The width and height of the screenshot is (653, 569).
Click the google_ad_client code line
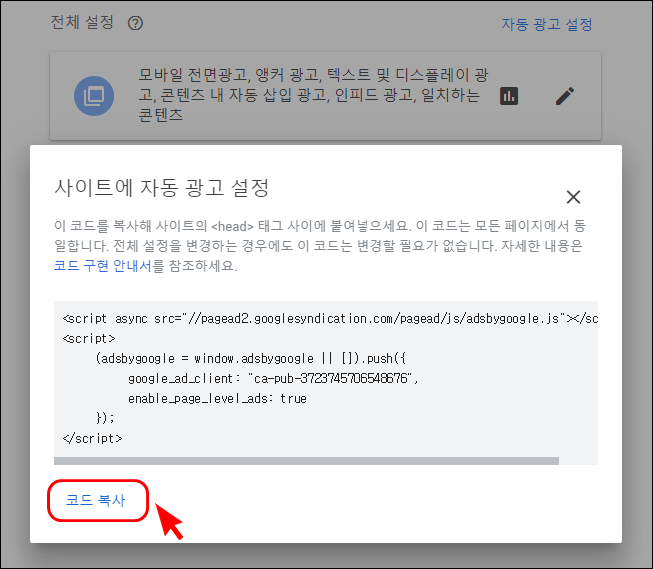click(x=273, y=378)
